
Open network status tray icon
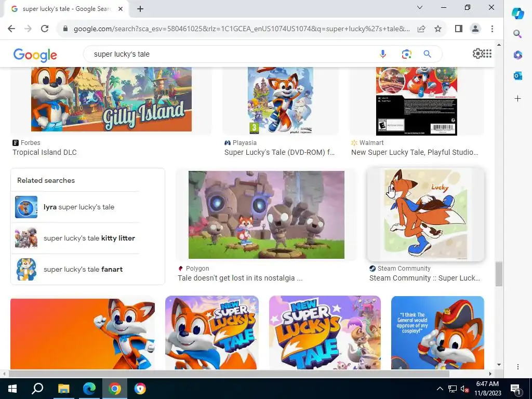(453, 389)
